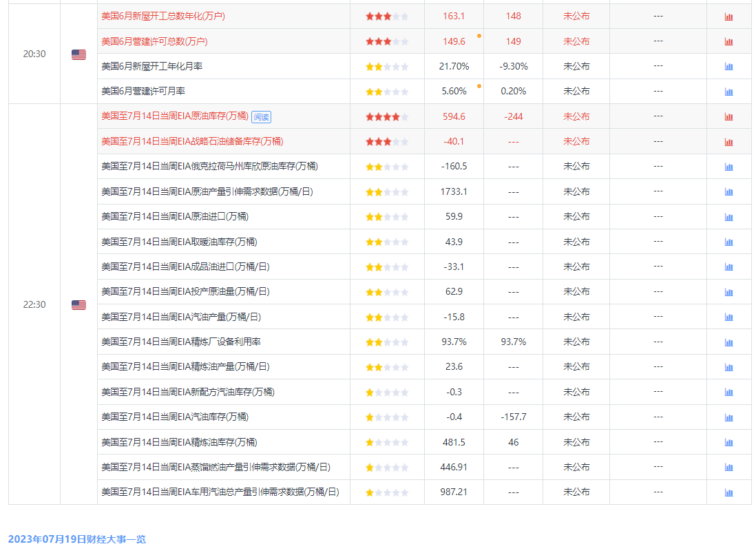Click previous value 987.21
This screenshot has height=553, width=756.
click(454, 492)
